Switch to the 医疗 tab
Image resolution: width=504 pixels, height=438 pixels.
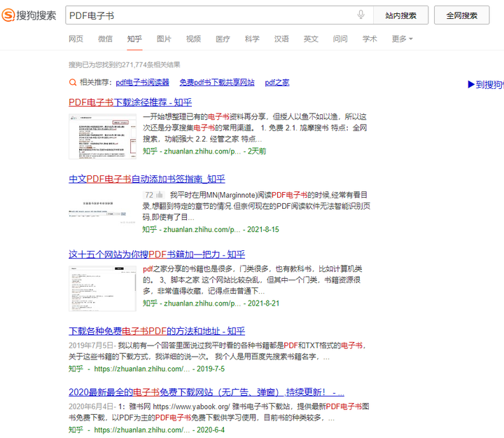point(223,39)
